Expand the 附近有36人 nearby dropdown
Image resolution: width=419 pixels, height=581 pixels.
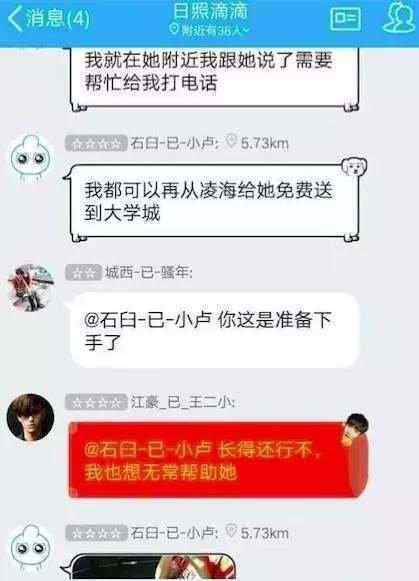[x=210, y=30]
